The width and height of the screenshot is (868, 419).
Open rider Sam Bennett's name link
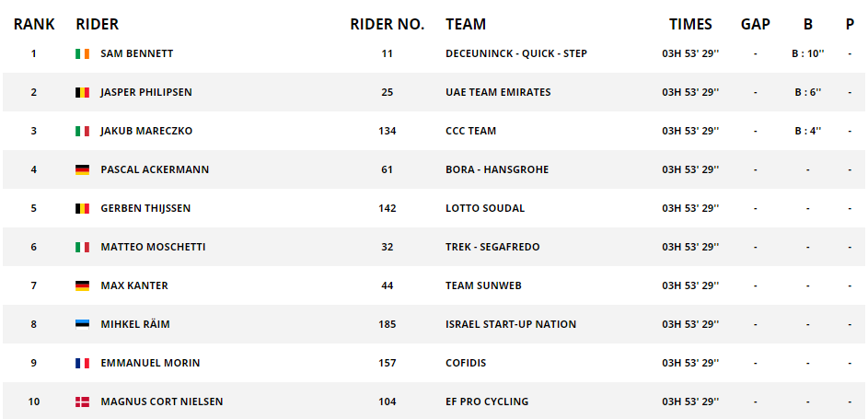pyautogui.click(x=137, y=53)
